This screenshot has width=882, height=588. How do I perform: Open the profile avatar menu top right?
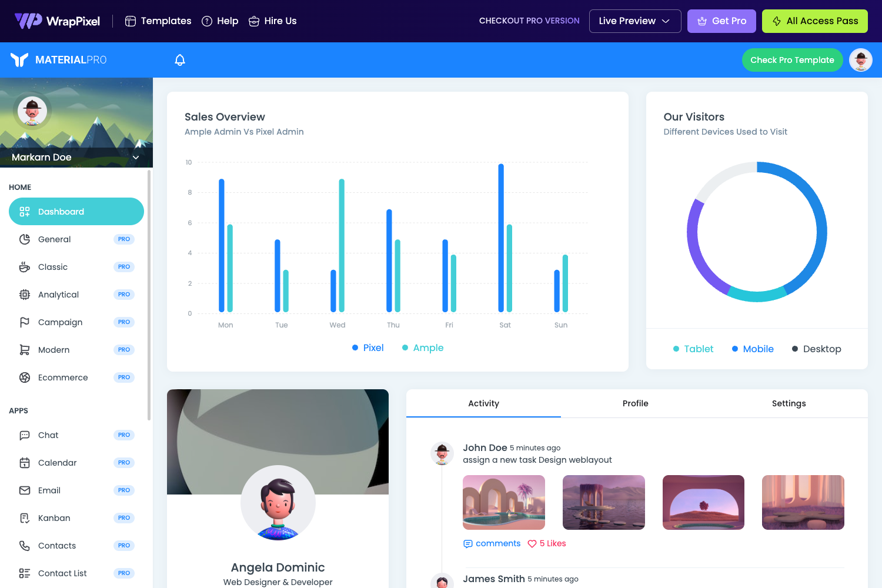pyautogui.click(x=860, y=59)
